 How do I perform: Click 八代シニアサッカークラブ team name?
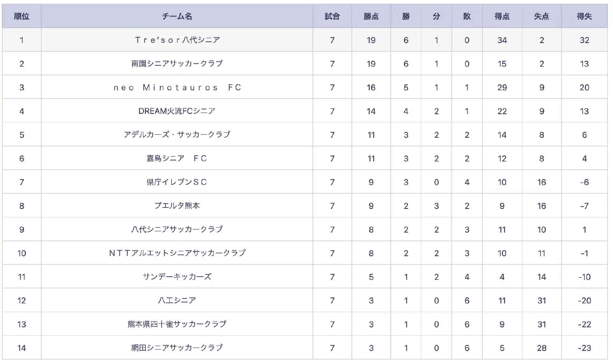pyautogui.click(x=177, y=229)
